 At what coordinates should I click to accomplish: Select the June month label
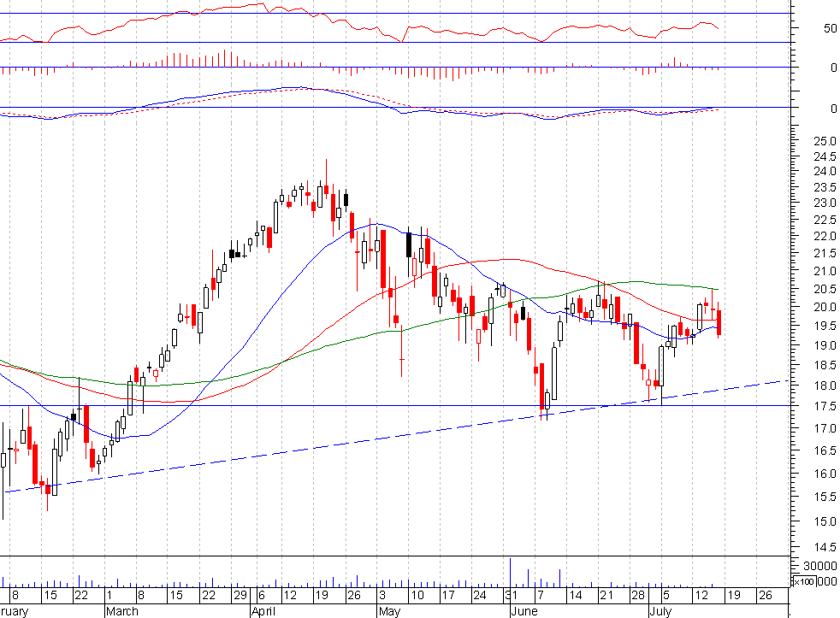point(524,611)
